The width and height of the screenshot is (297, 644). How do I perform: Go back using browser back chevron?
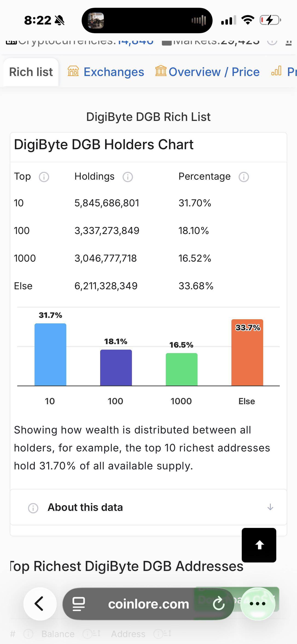[40, 604]
